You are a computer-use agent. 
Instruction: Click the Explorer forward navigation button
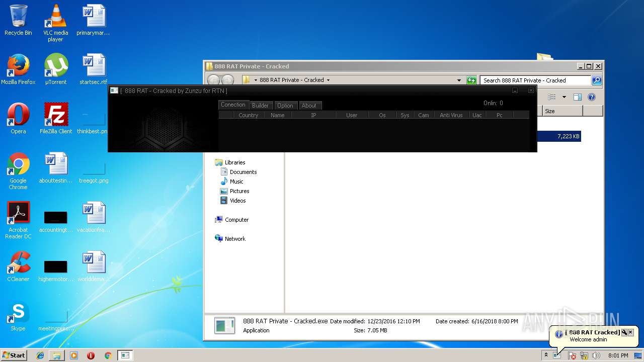tap(227, 80)
